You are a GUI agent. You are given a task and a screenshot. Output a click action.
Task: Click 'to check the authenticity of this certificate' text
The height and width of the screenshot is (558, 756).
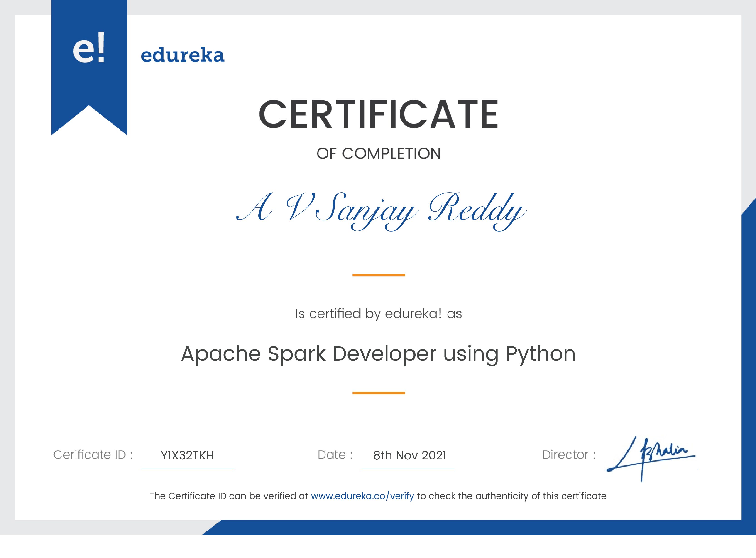(x=512, y=496)
